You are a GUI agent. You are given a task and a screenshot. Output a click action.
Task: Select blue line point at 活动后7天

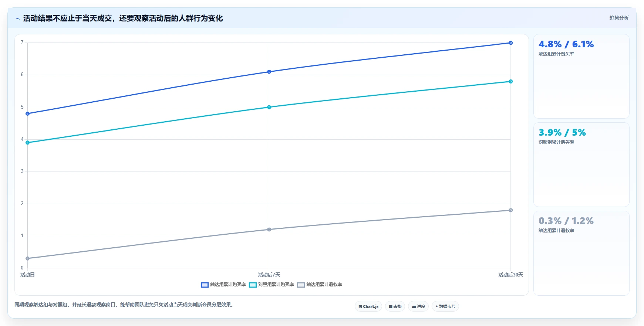pyautogui.click(x=269, y=72)
